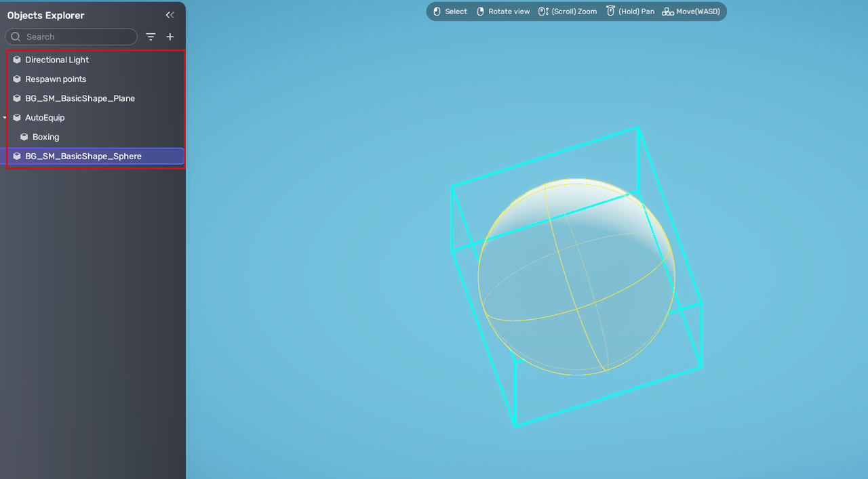Viewport: 868px width, 479px height.
Task: Select AutoEquip in the object list
Action: tap(45, 118)
